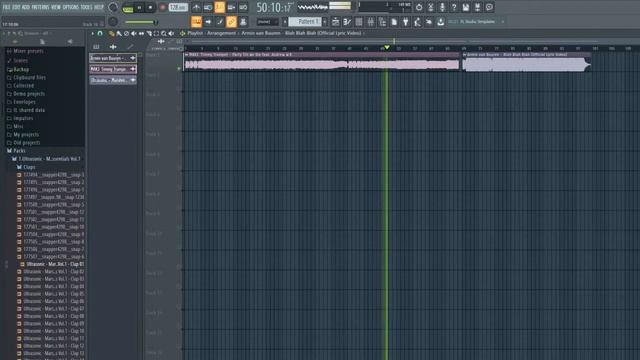Expand the Mixer presets folder
The height and width of the screenshot is (360, 640).
[x=25, y=51]
